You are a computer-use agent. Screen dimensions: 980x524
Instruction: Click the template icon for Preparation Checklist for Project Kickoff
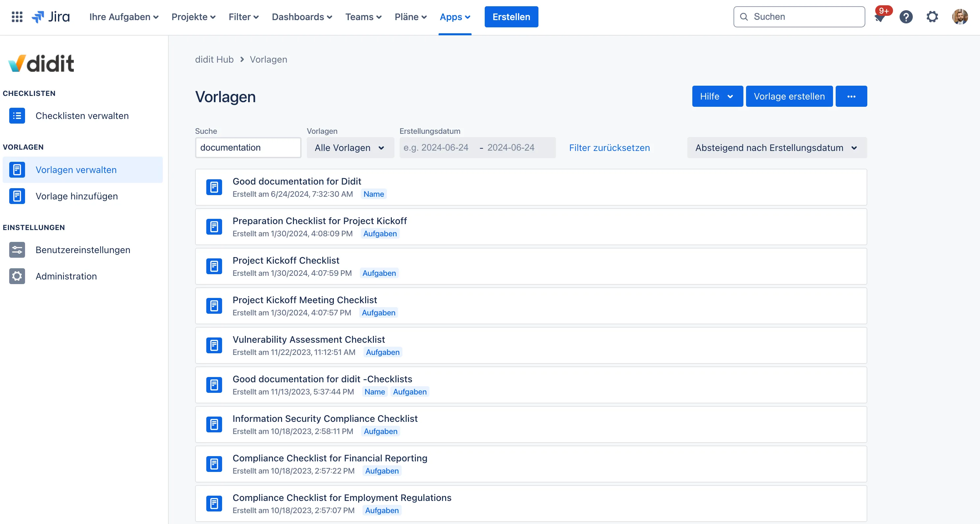(x=214, y=227)
